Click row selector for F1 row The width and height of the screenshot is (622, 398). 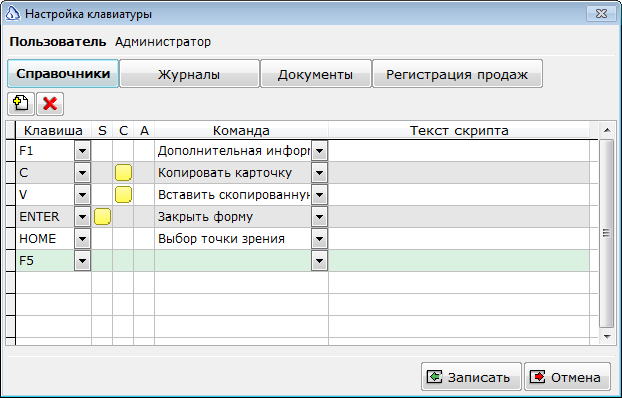point(11,151)
